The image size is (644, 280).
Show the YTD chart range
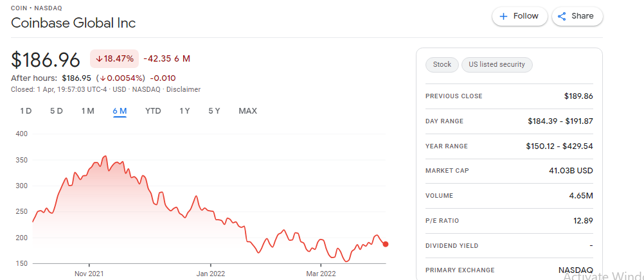153,111
